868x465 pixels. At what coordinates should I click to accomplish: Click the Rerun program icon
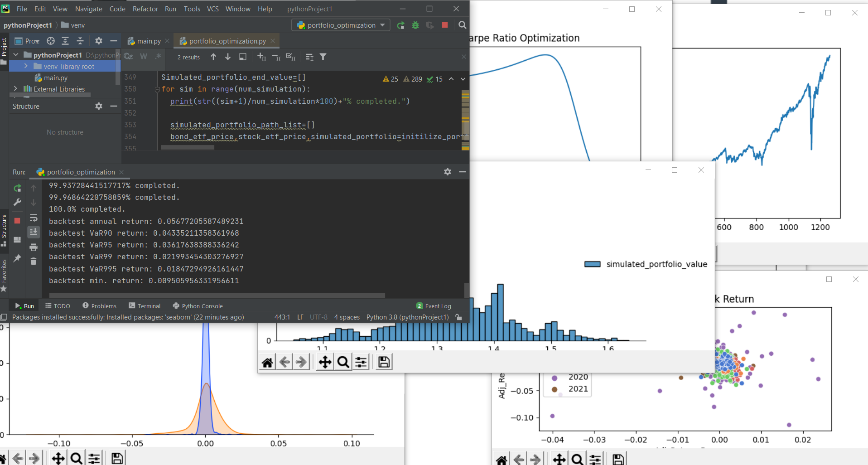[x=17, y=189]
